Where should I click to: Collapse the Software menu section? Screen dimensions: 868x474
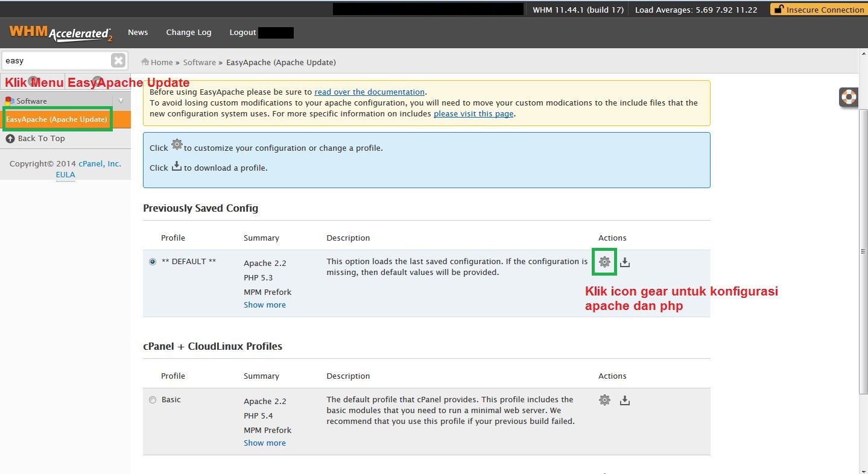[x=121, y=101]
